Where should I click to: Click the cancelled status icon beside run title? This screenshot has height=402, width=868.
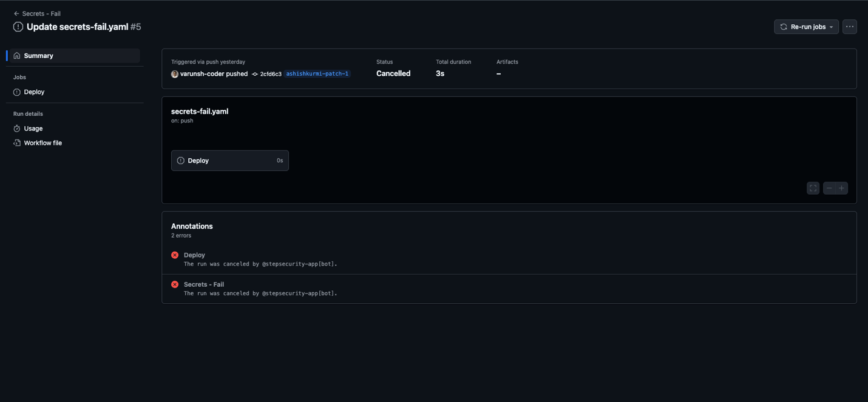[18, 27]
